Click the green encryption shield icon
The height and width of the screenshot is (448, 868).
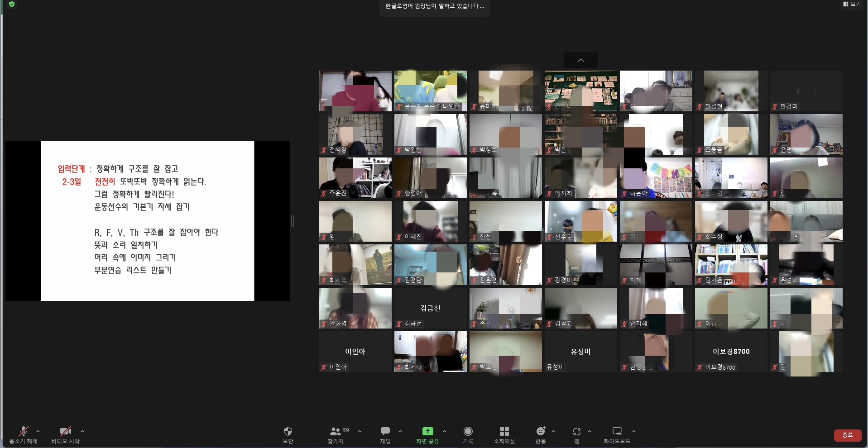pyautogui.click(x=12, y=5)
